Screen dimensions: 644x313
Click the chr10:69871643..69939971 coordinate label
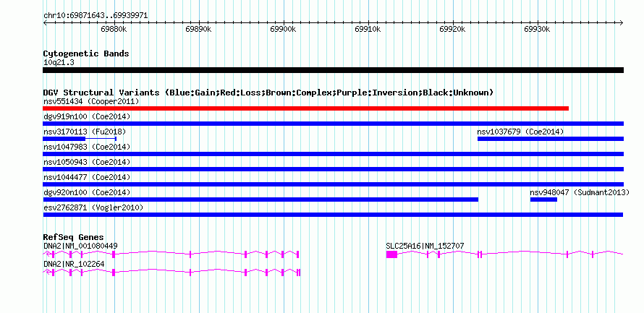pyautogui.click(x=96, y=16)
